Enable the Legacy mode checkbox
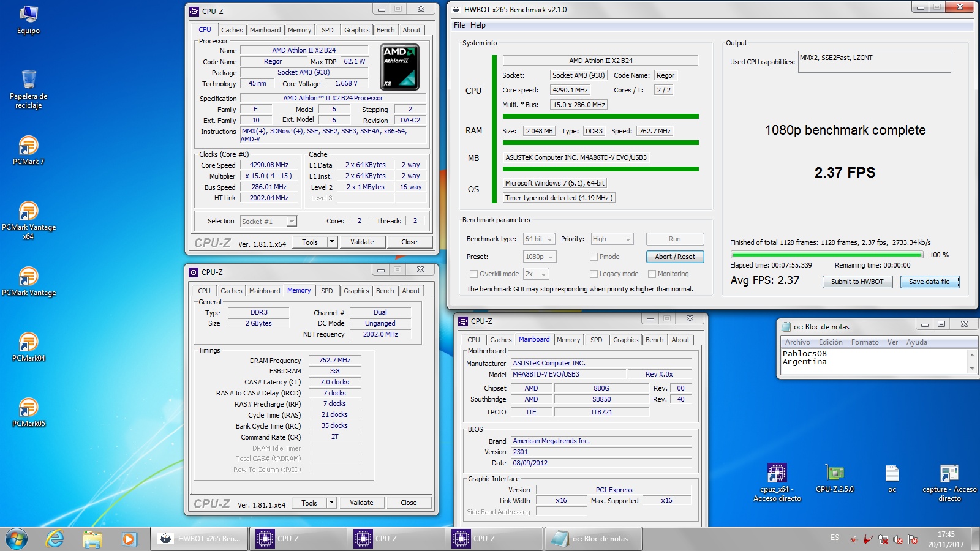 coord(594,274)
